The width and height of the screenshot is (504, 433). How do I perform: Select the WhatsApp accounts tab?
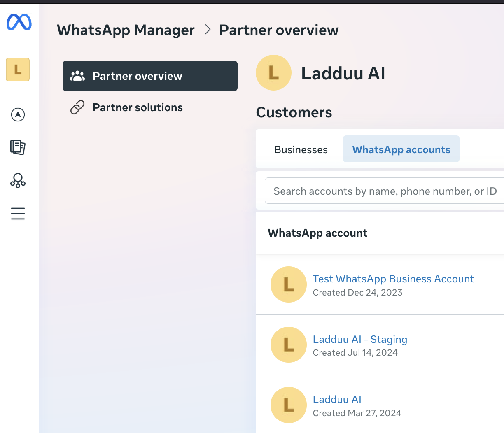[401, 149]
